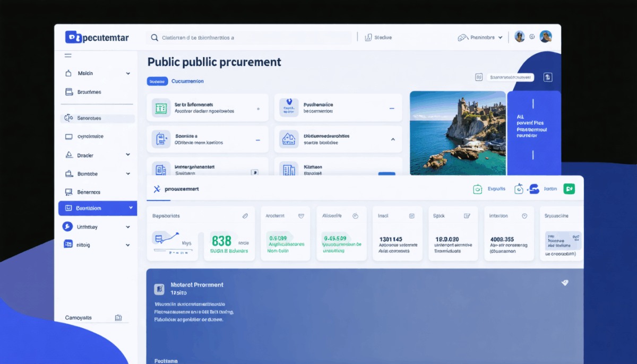Image resolution: width=637 pixels, height=364 pixels.
Task: Click the Senorctues sidebar icon
Action: (68, 118)
